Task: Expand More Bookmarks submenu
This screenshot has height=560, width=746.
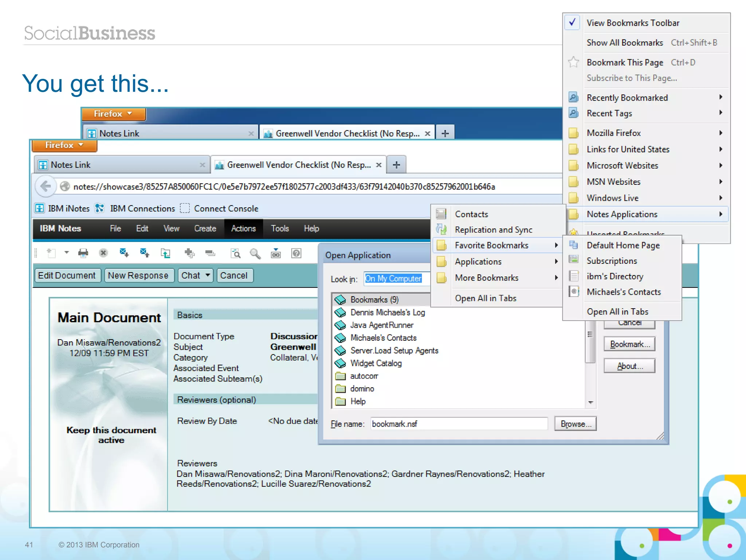Action: pos(498,278)
